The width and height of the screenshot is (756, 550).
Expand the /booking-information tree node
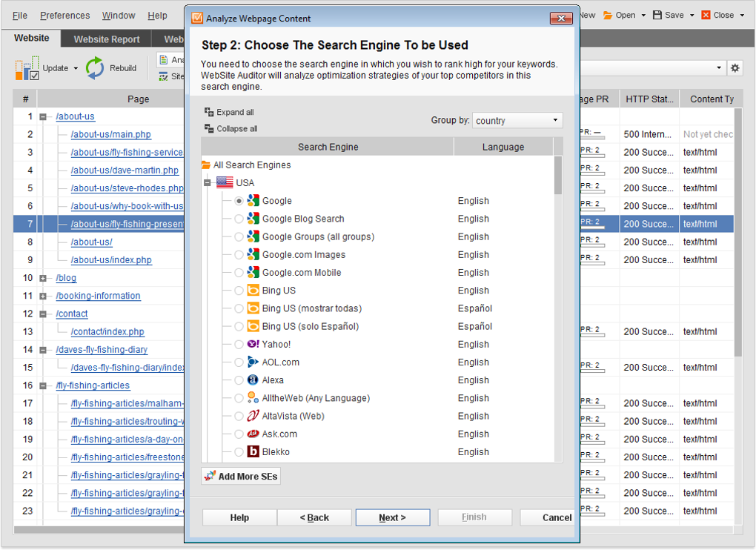pyautogui.click(x=43, y=296)
